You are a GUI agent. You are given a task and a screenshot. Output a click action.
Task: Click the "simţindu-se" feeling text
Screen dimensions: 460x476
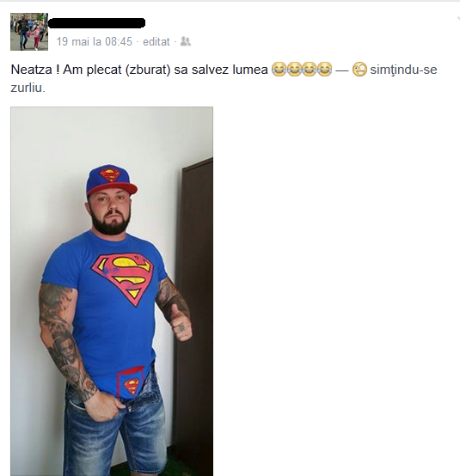403,70
